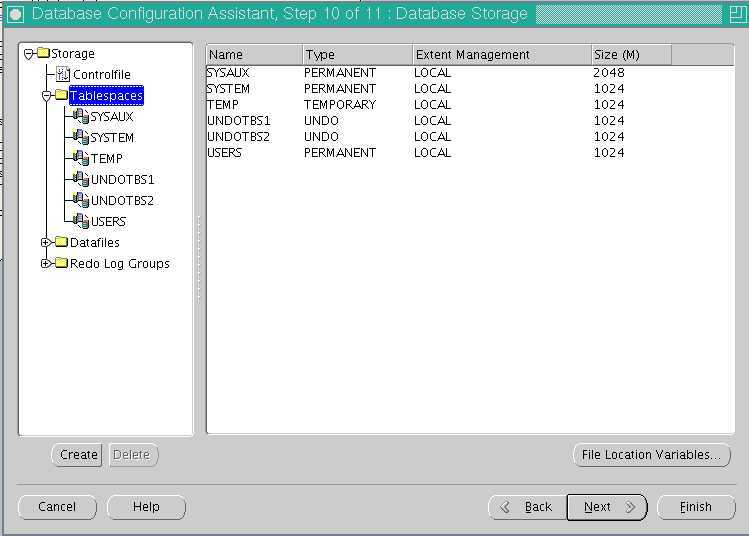749x536 pixels.
Task: Click the Cancel button
Action: (57, 506)
